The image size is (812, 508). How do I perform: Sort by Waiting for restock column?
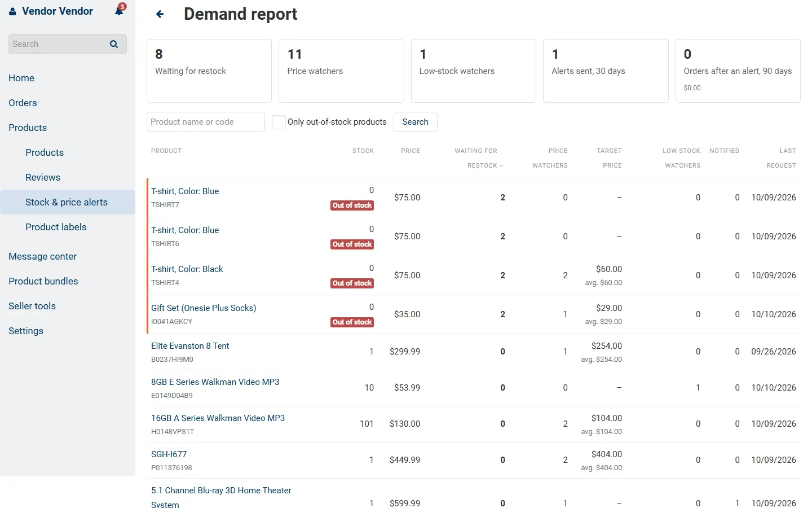point(479,158)
